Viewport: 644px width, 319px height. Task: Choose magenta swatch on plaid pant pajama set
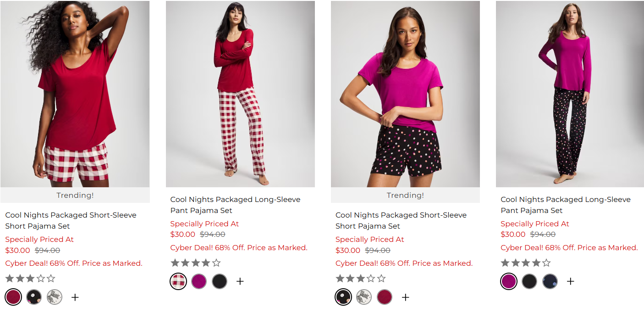click(199, 281)
